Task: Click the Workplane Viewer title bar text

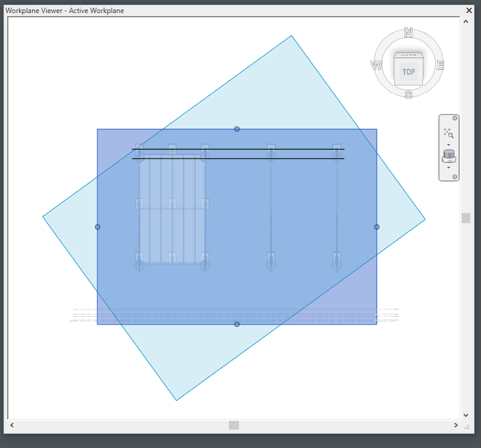Action: pyautogui.click(x=62, y=10)
